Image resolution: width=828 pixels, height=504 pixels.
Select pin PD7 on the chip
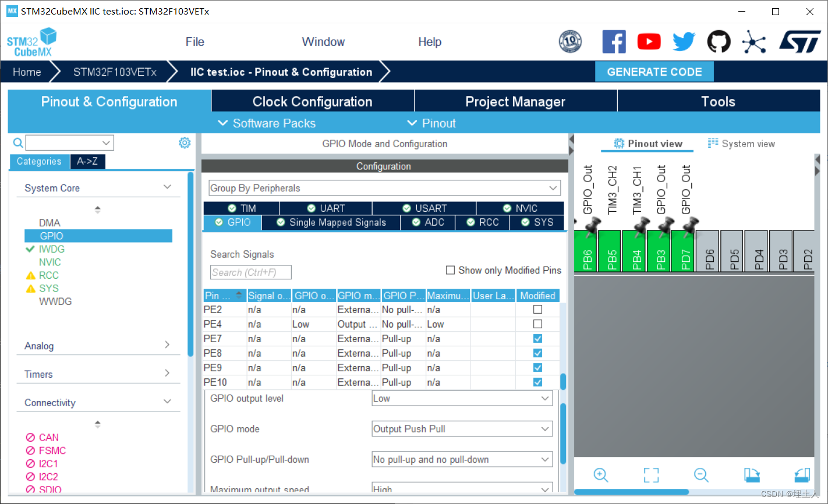682,251
